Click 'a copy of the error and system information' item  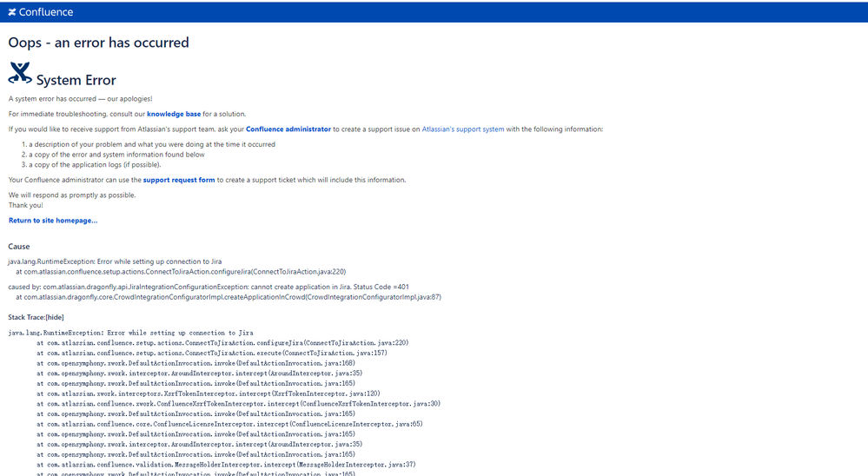coord(116,155)
